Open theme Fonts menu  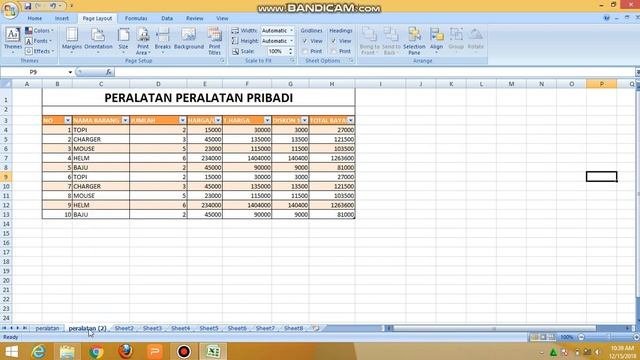pos(39,41)
